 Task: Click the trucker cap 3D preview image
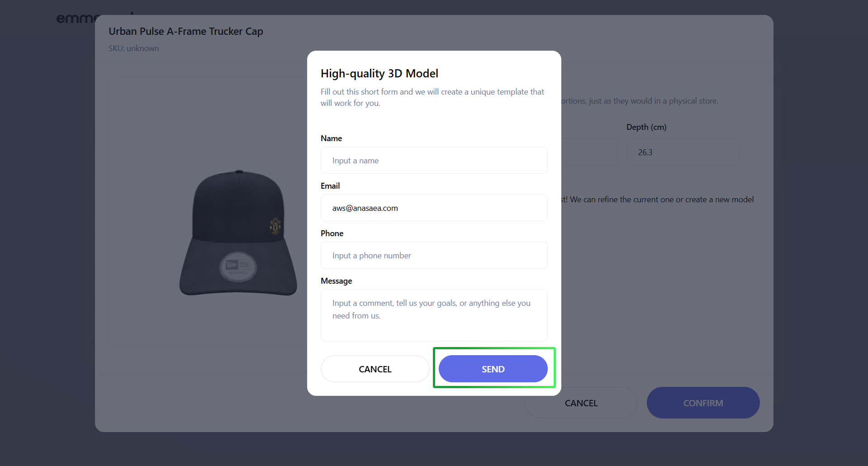pyautogui.click(x=238, y=233)
